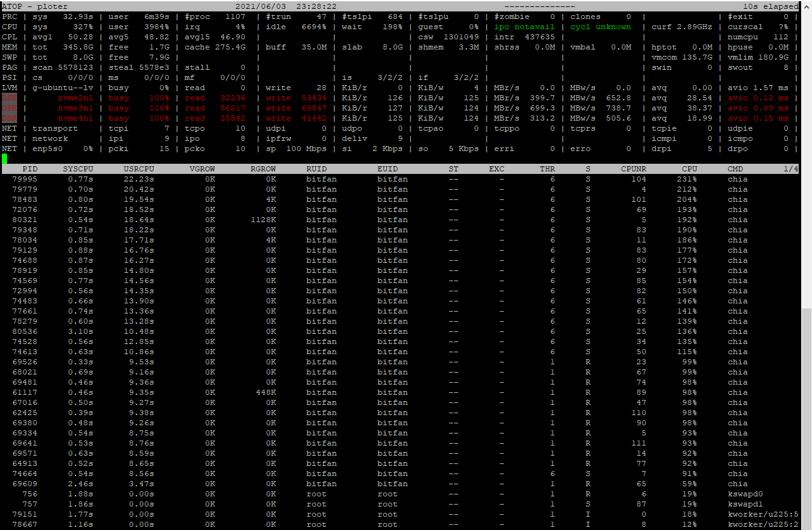
Task: Click the page indicator 1/4
Action: click(791, 169)
